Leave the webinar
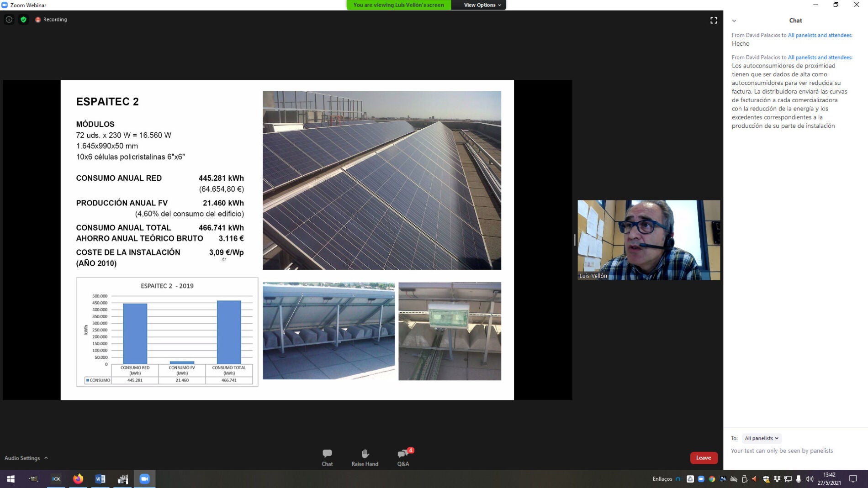This screenshot has height=488, width=868. pyautogui.click(x=703, y=457)
